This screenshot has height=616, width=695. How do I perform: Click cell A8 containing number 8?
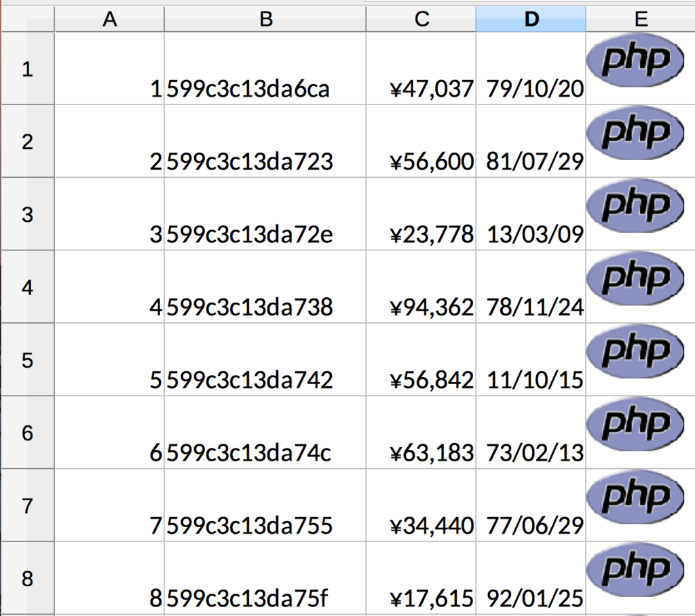109,578
